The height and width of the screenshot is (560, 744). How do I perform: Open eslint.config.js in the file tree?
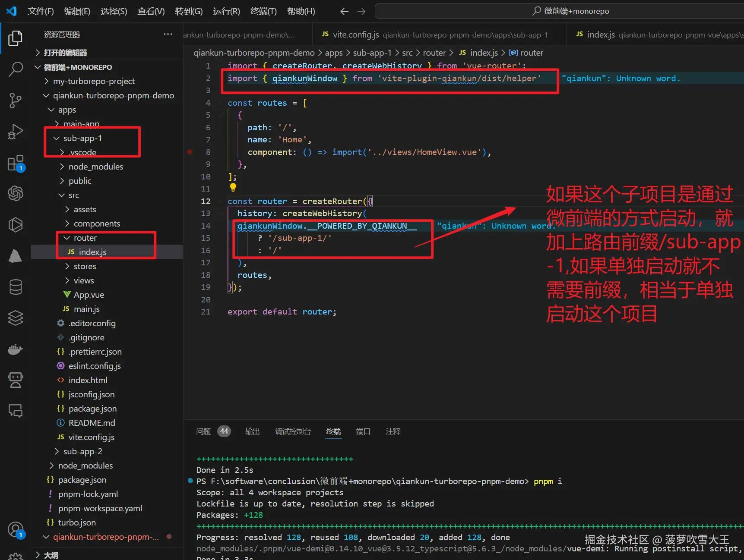[x=107, y=366]
